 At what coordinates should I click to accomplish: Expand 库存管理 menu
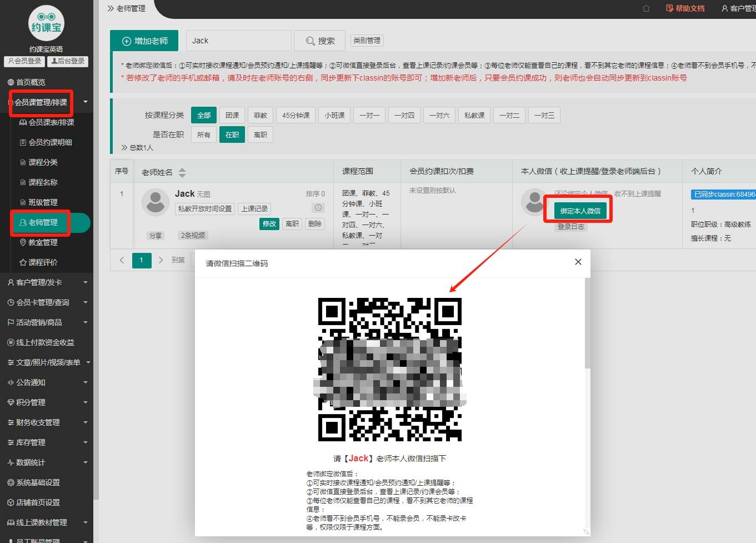47,442
